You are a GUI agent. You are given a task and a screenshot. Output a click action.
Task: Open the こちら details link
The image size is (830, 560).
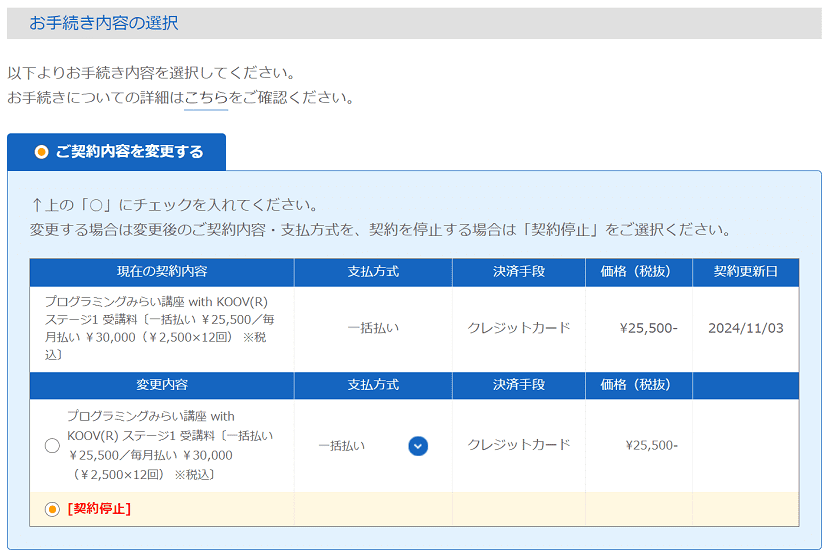206,98
